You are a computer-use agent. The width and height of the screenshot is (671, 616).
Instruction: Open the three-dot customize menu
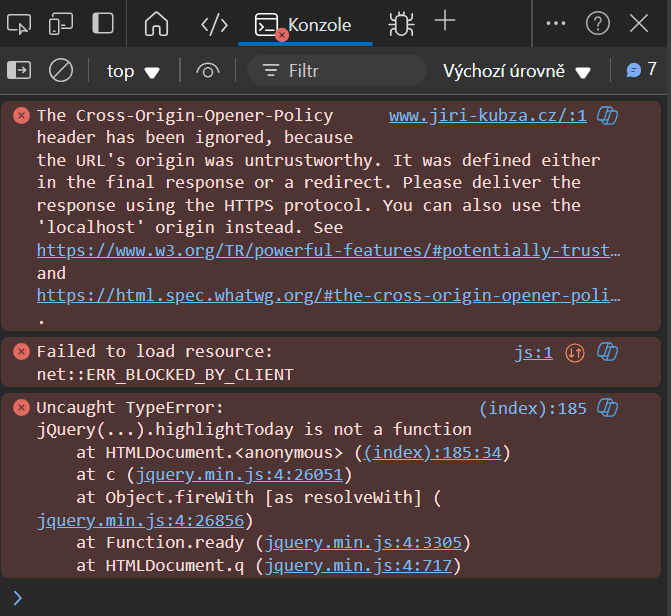(x=556, y=23)
